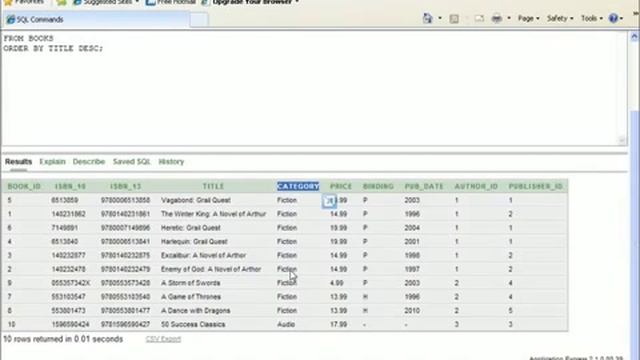Open the Page menu
The height and width of the screenshot is (360, 640).
click(x=528, y=18)
